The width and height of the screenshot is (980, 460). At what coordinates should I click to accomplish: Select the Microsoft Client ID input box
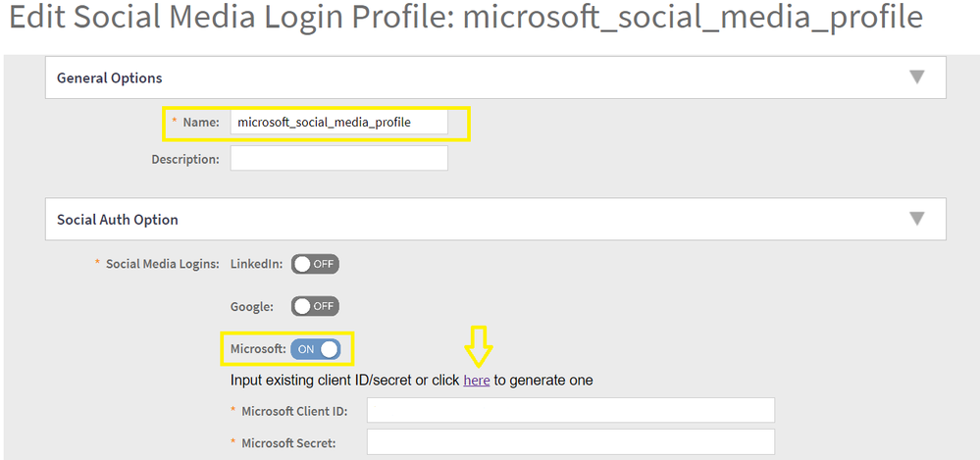(x=570, y=410)
